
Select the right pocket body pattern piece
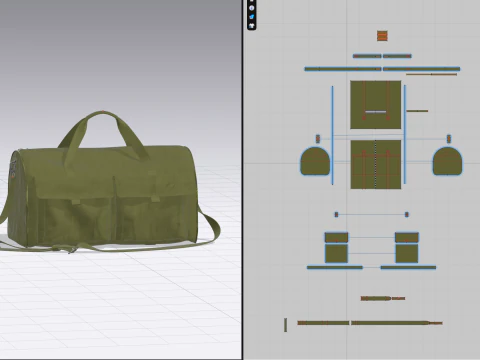pos(407,253)
